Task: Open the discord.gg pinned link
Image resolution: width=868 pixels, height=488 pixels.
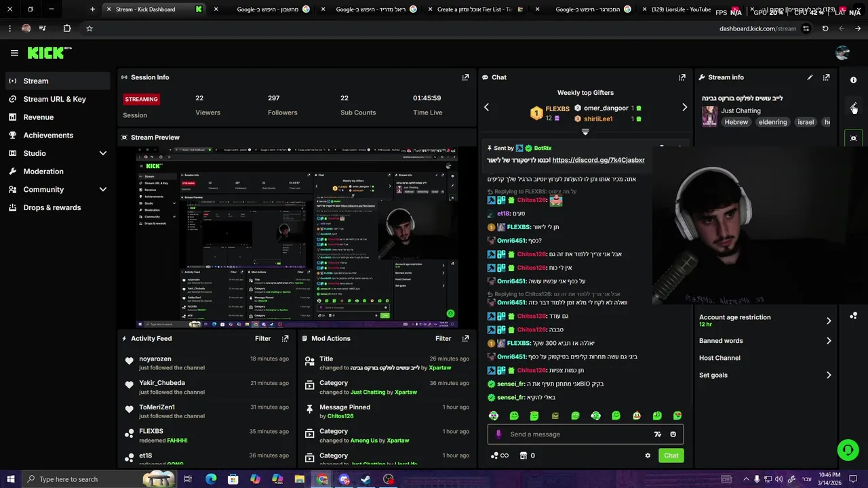Action: (598, 160)
